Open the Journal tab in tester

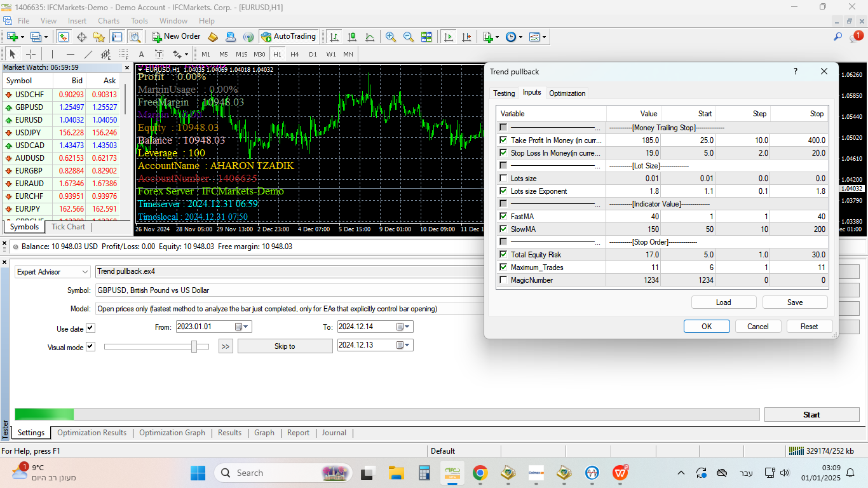click(x=334, y=433)
